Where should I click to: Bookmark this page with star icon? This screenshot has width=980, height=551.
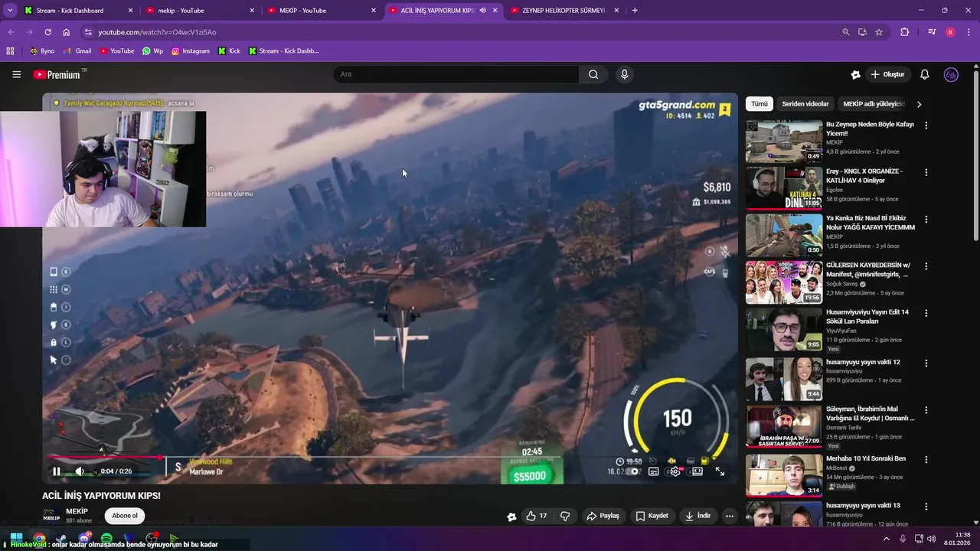point(879,32)
